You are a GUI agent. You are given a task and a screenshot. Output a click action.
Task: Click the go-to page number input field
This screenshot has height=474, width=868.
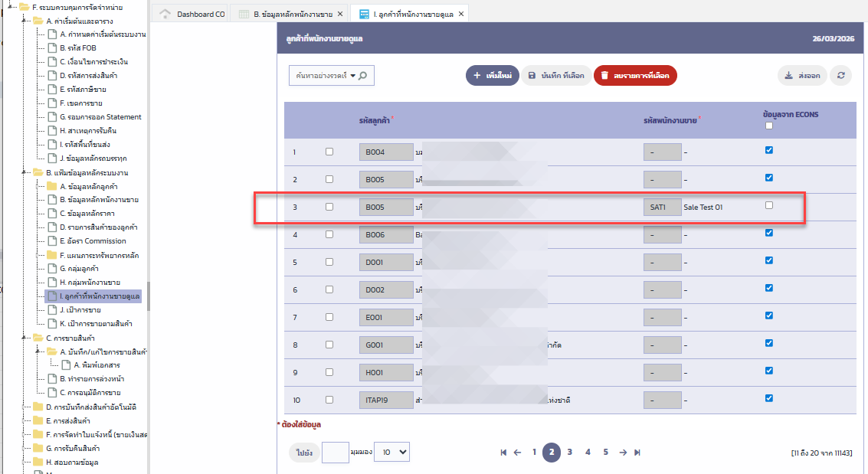point(335,453)
